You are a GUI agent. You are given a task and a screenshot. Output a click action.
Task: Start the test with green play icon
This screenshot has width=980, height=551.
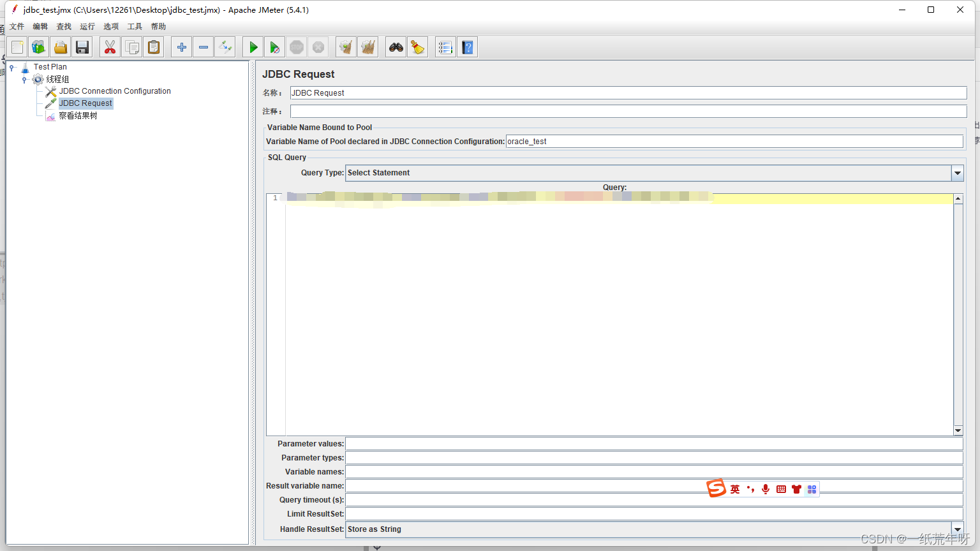point(253,47)
